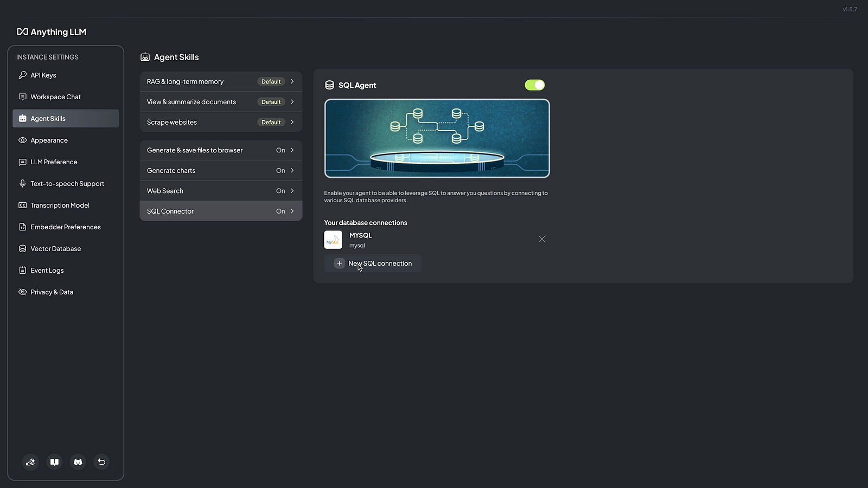The height and width of the screenshot is (488, 868).
Task: Click the Vector Database cylinder icon
Action: 22,249
